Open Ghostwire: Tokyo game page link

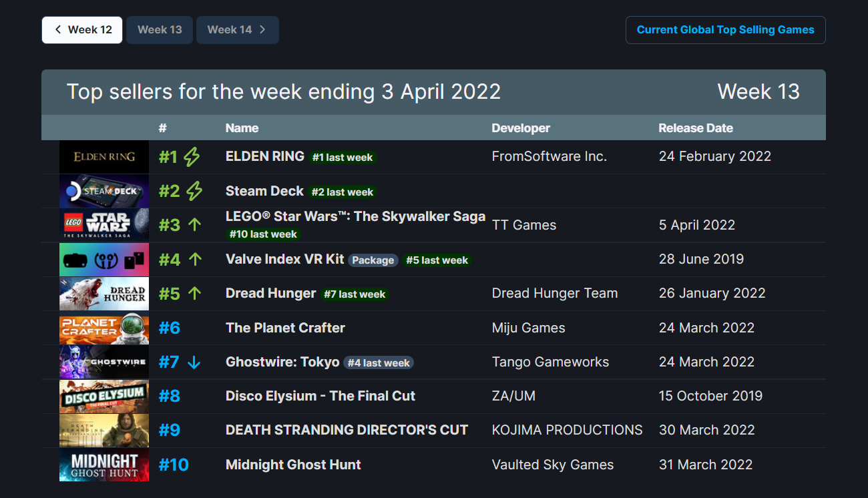point(282,362)
